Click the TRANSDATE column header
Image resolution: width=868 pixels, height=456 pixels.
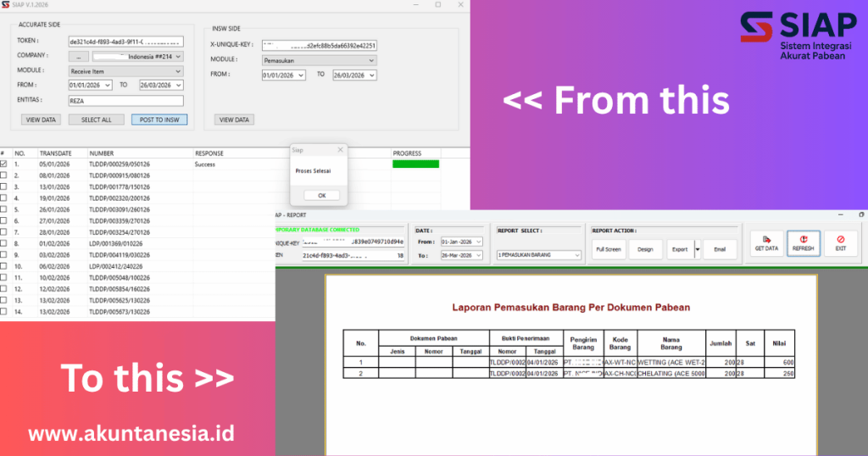coord(55,153)
